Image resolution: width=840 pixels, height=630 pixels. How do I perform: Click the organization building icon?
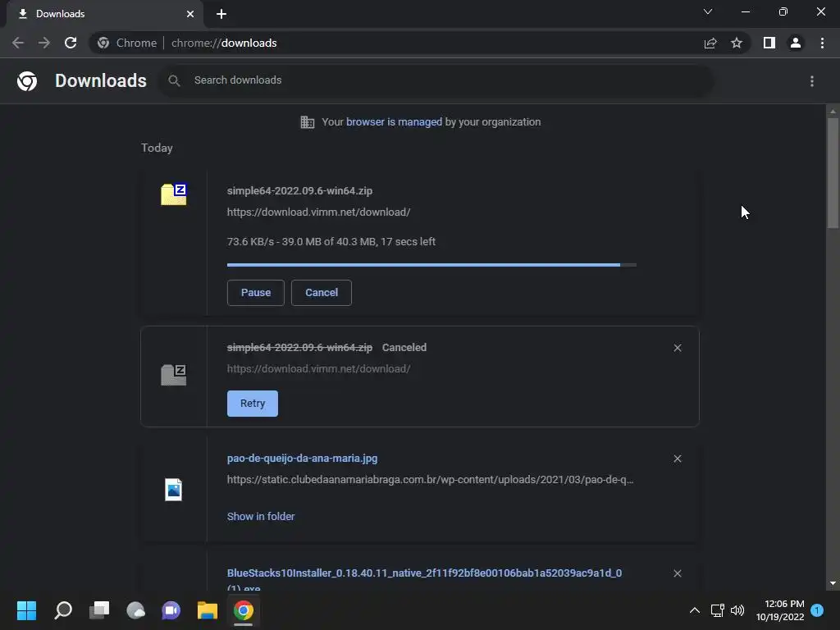click(x=308, y=122)
